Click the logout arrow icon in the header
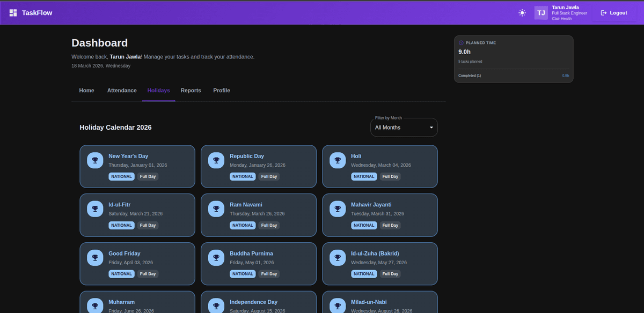 pyautogui.click(x=602, y=12)
